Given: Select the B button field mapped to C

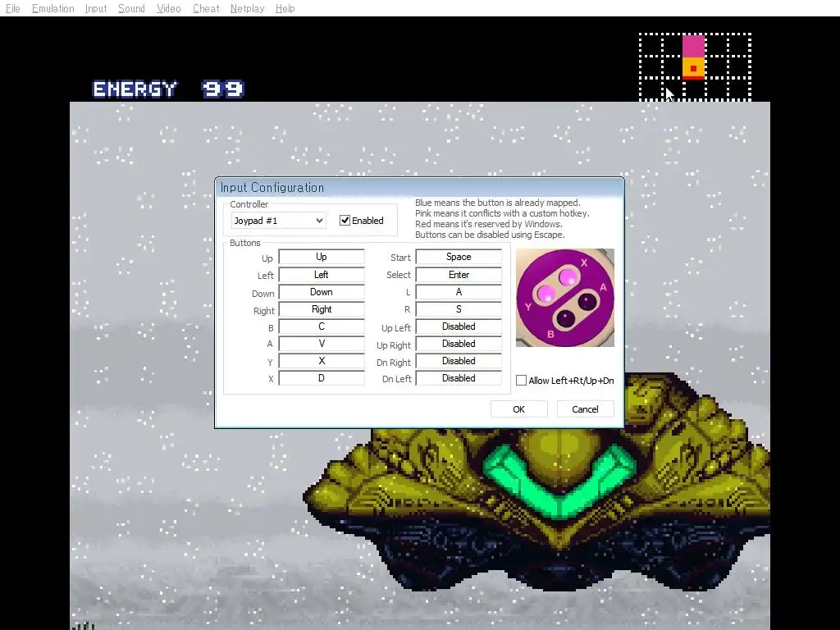Looking at the screenshot, I should pos(322,326).
